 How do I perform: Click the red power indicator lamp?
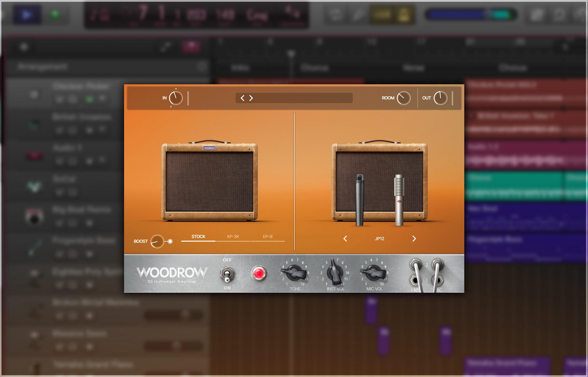(x=259, y=273)
